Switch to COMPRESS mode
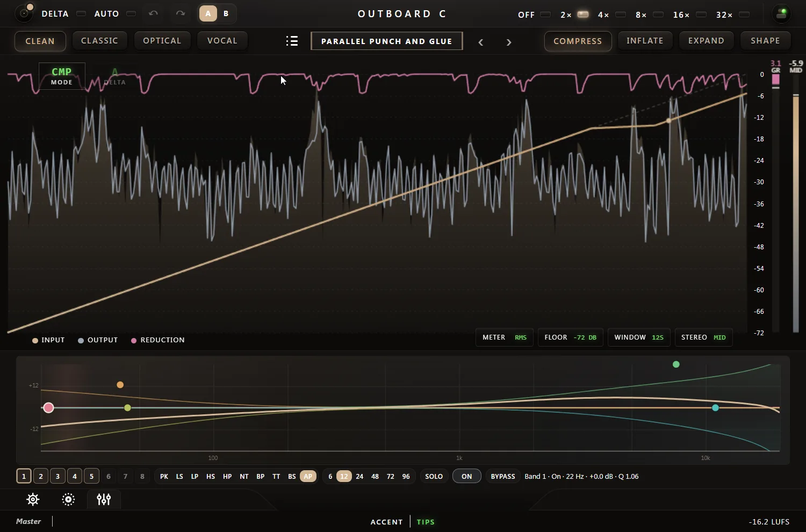Screen dimensions: 806x532 tap(578, 41)
